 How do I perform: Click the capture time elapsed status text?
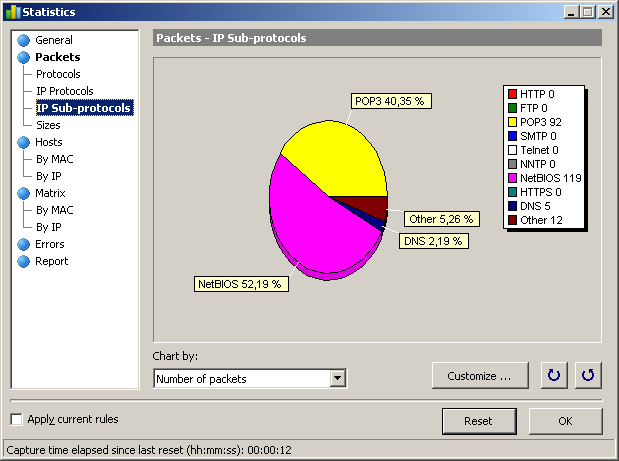(149, 450)
